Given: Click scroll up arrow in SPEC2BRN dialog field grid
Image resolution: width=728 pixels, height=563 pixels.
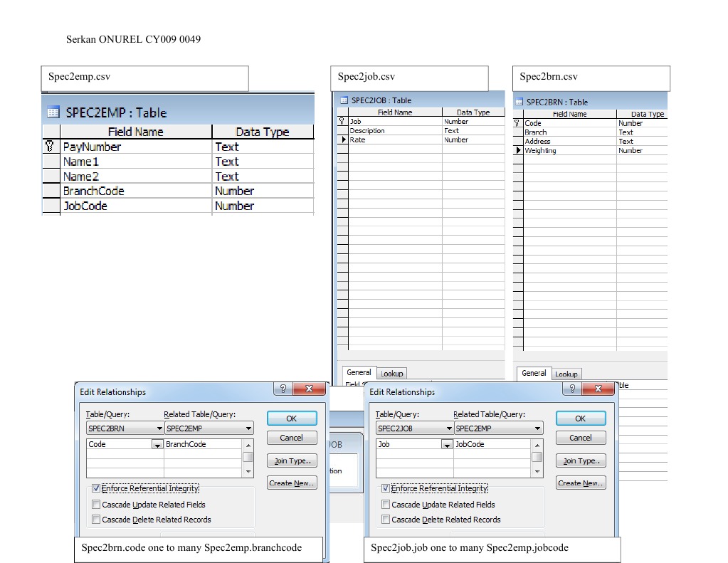Looking at the screenshot, I should pos(248,445).
